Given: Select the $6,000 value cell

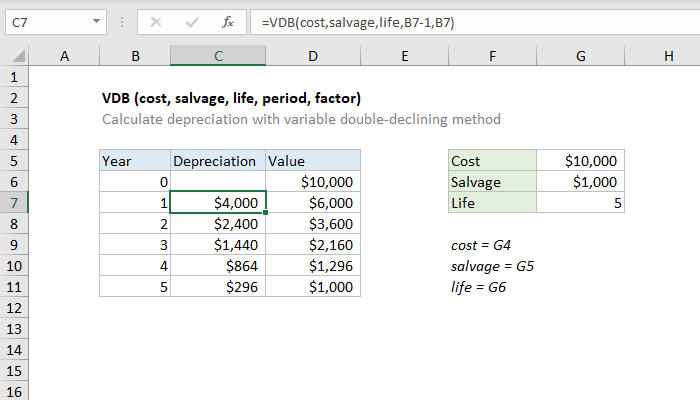Looking at the screenshot, I should coord(313,203).
